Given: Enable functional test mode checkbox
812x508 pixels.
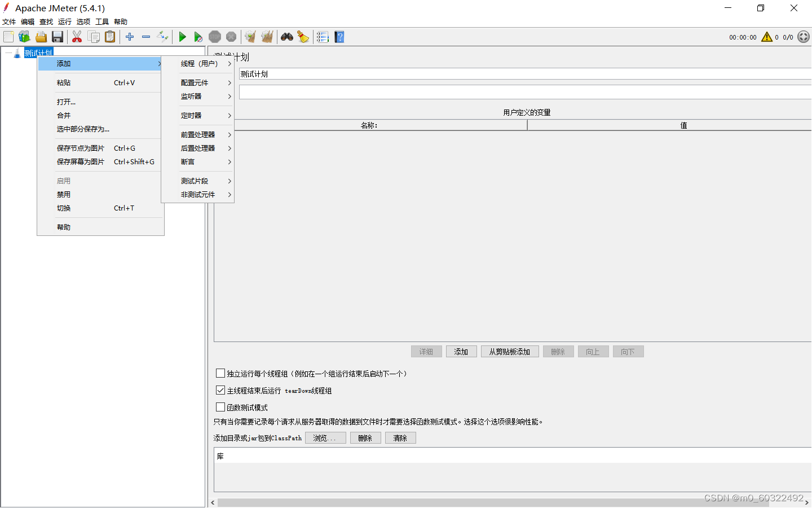Looking at the screenshot, I should (x=220, y=407).
